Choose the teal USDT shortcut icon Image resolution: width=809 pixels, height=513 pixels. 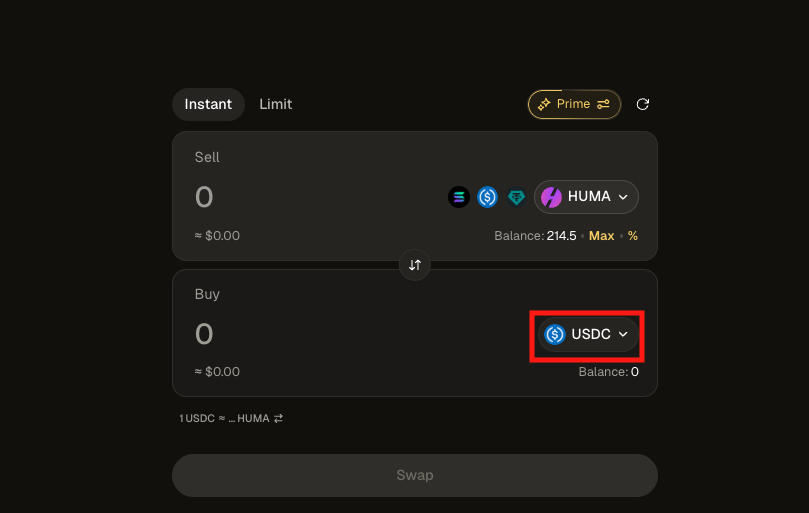coord(516,197)
